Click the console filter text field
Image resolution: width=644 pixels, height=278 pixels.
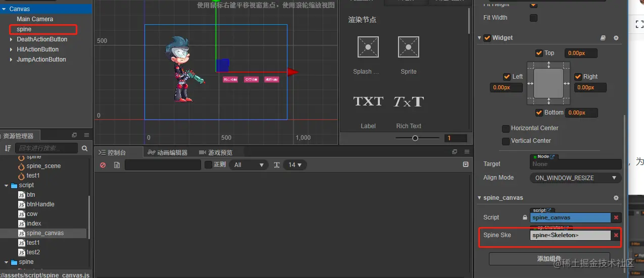click(163, 165)
